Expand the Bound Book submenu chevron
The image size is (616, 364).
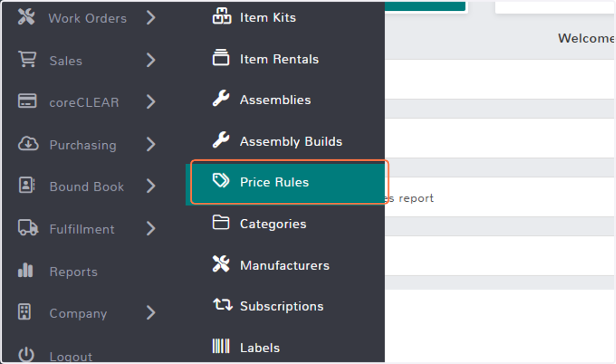(x=150, y=186)
